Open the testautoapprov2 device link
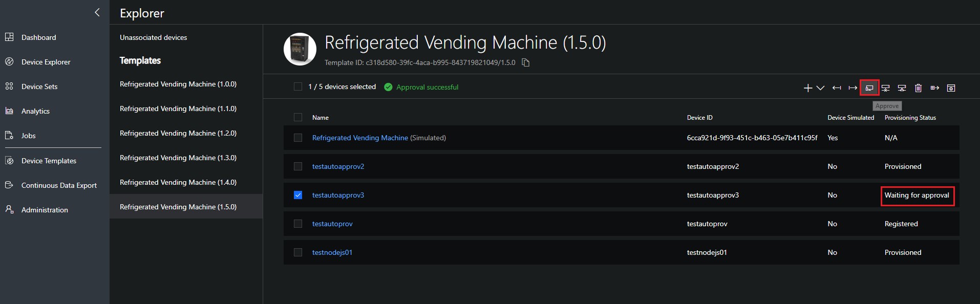980x304 pixels. click(338, 166)
